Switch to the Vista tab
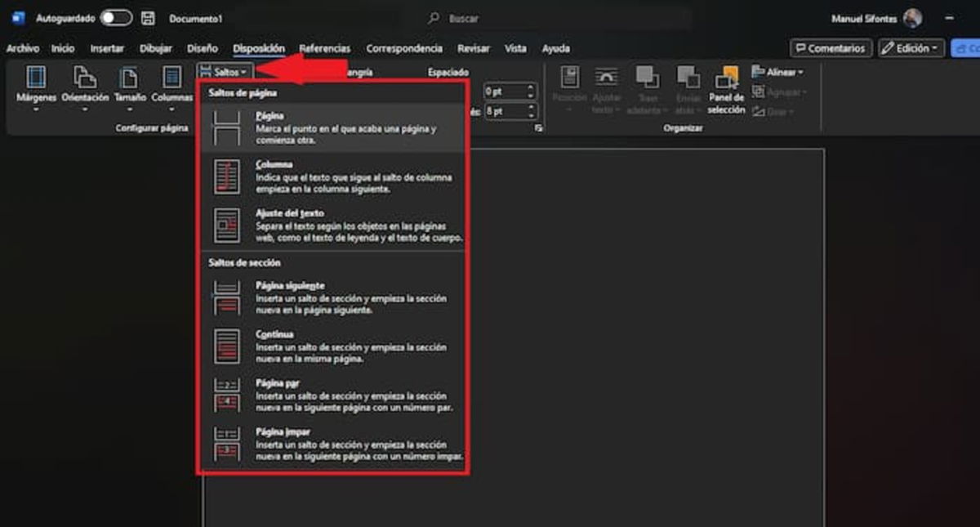Image resolution: width=980 pixels, height=527 pixels. tap(515, 48)
